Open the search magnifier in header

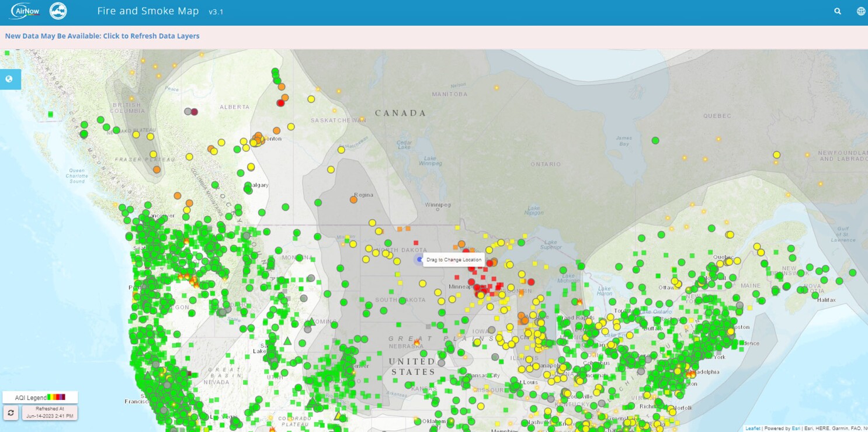tap(838, 11)
